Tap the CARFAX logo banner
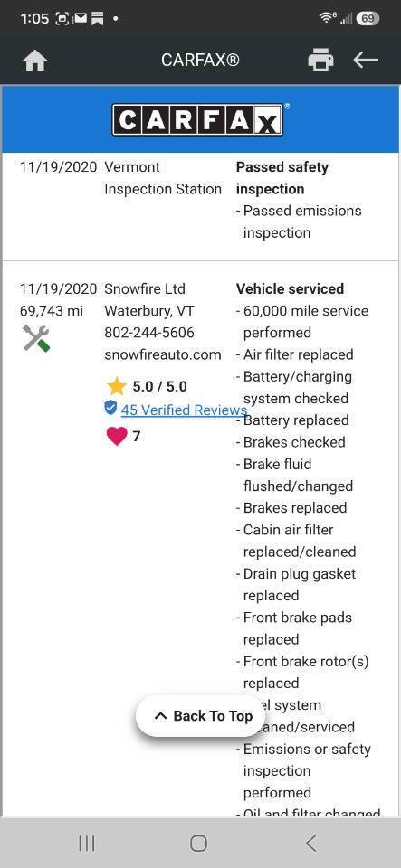Image resolution: width=401 pixels, height=868 pixels. [201, 119]
